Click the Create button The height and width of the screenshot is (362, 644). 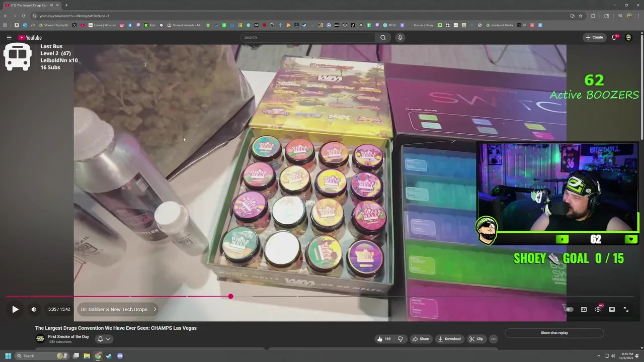point(594,37)
